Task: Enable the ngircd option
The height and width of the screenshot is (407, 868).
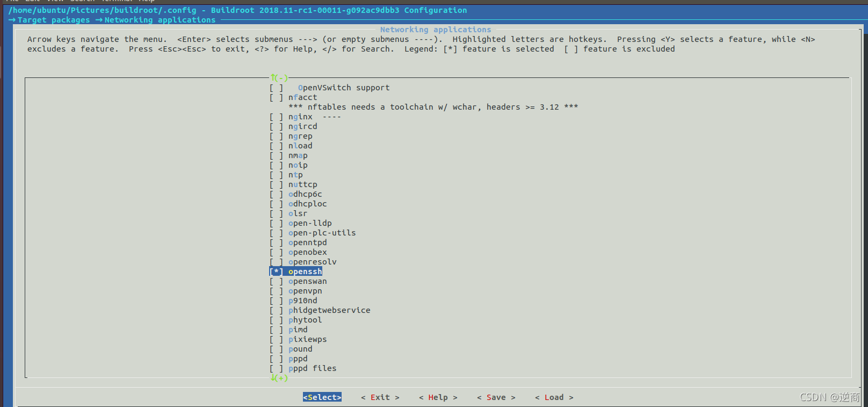Action: point(276,126)
